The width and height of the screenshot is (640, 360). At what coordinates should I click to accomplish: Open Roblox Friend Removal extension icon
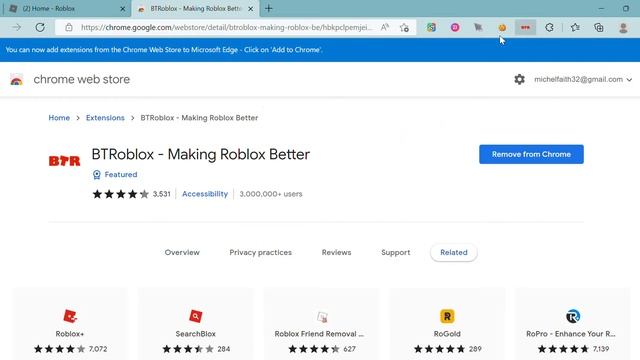coord(322,317)
